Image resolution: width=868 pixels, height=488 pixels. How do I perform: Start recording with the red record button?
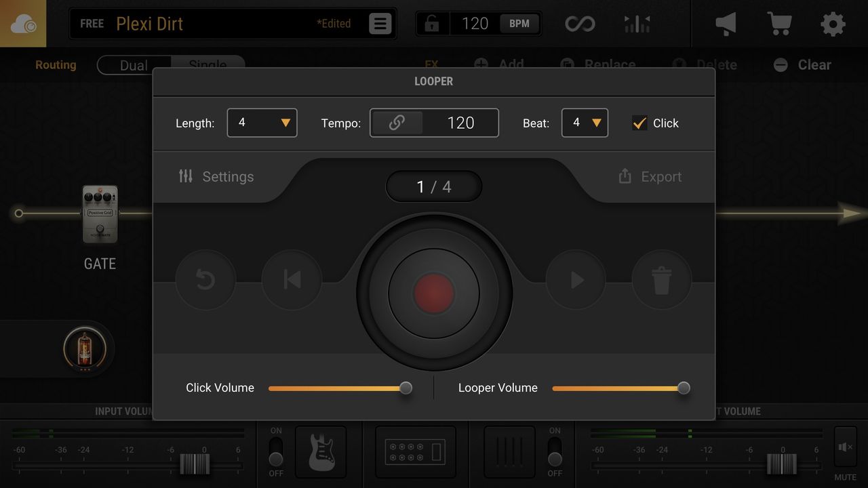(x=434, y=293)
